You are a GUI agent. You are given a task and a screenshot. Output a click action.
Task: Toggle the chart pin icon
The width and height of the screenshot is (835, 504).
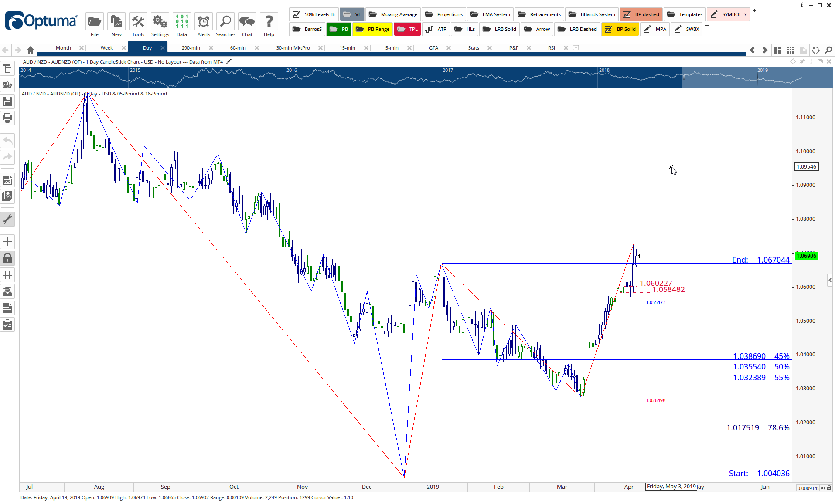pyautogui.click(x=802, y=61)
